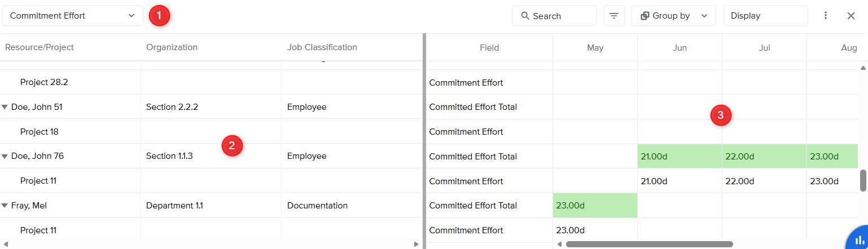
Task: Collapse the Doe, John 51 row
Action: pyautogui.click(x=5, y=107)
